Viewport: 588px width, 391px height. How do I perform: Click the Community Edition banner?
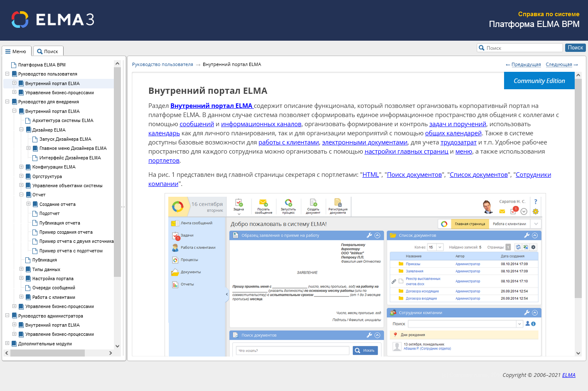(539, 81)
